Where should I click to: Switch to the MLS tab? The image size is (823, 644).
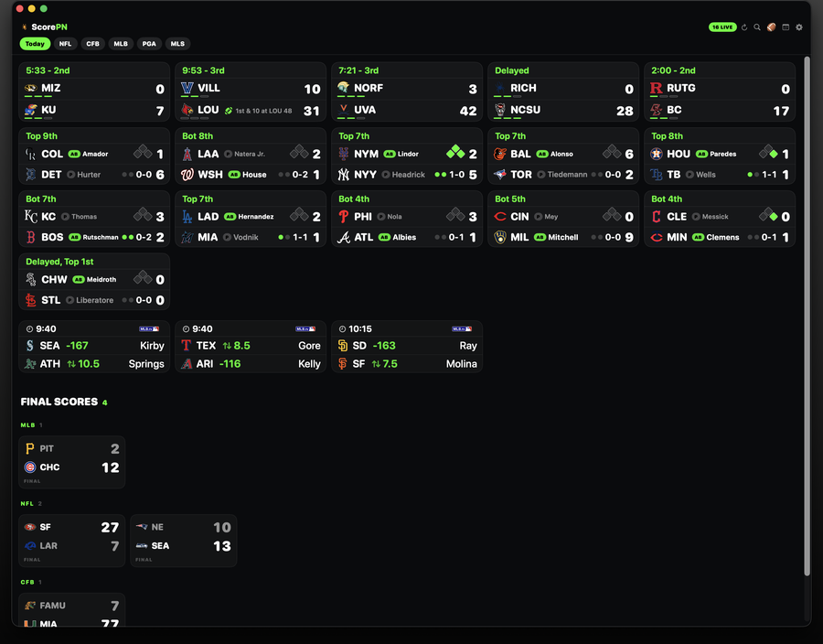pyautogui.click(x=177, y=44)
